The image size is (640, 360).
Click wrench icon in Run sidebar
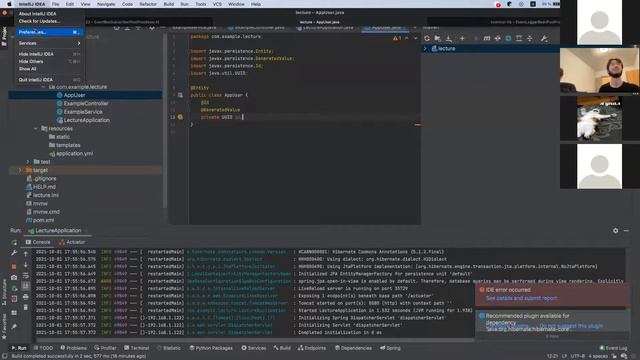click(14, 253)
